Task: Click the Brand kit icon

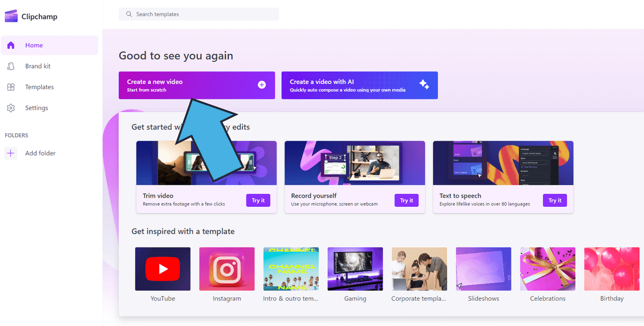Action: [x=11, y=66]
